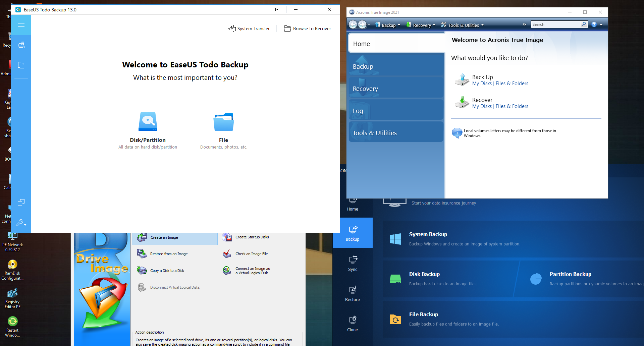Click My Disks link under Back Up
This screenshot has width=644, height=346.
(482, 83)
